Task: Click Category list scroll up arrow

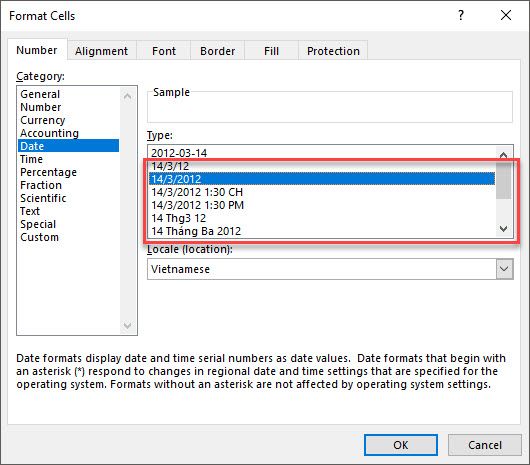Action: [127, 97]
